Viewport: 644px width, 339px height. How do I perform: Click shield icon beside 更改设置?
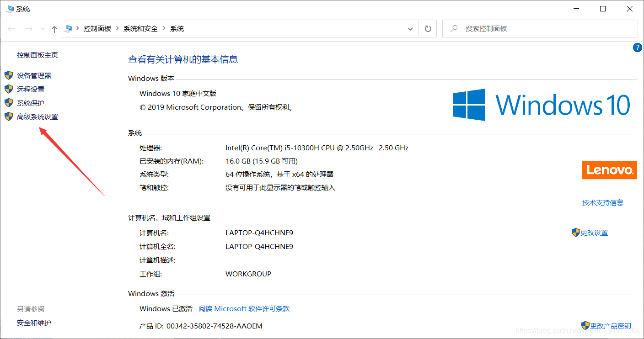pyautogui.click(x=576, y=233)
